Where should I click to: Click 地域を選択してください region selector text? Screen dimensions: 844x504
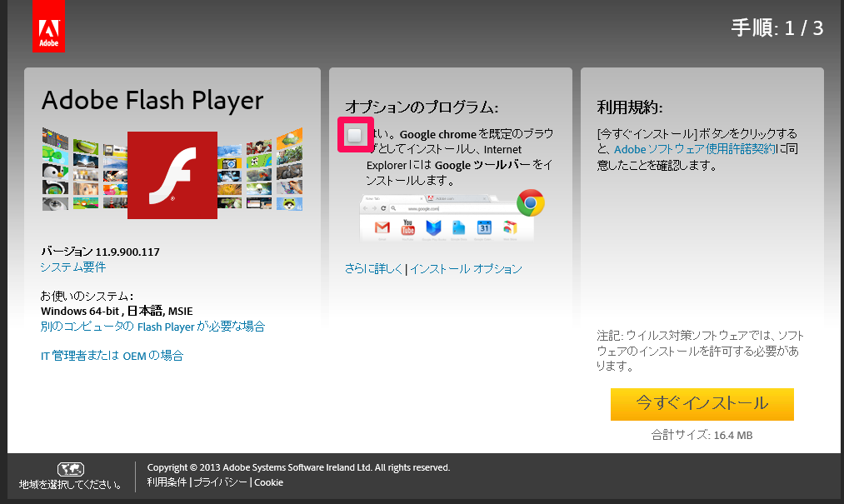[71, 484]
